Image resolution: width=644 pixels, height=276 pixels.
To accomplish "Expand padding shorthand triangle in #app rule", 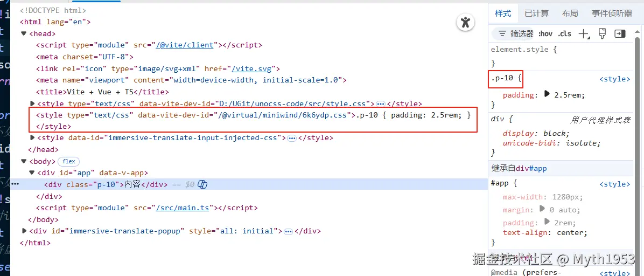I will 547,222.
